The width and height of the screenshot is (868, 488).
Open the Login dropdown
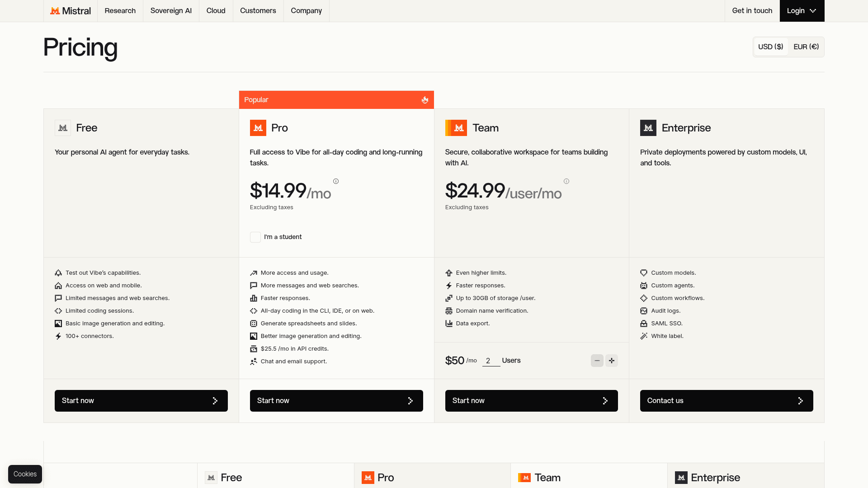[802, 11]
